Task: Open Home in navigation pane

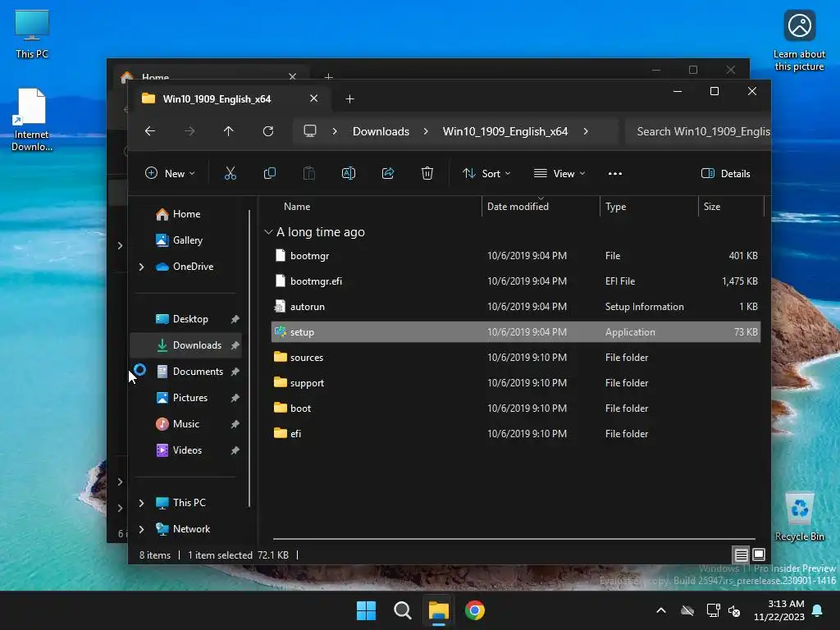Action: point(185,214)
